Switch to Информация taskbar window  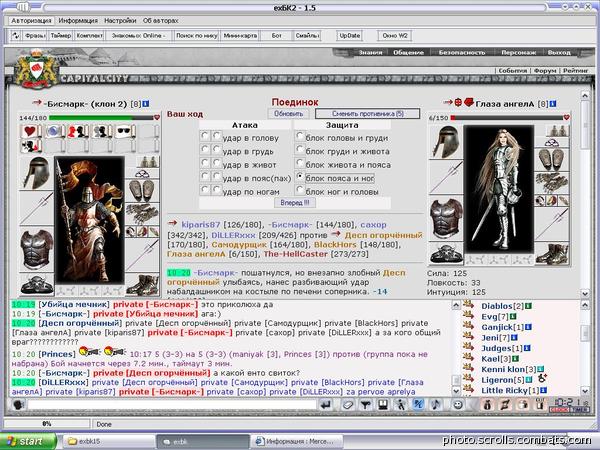tap(295, 441)
